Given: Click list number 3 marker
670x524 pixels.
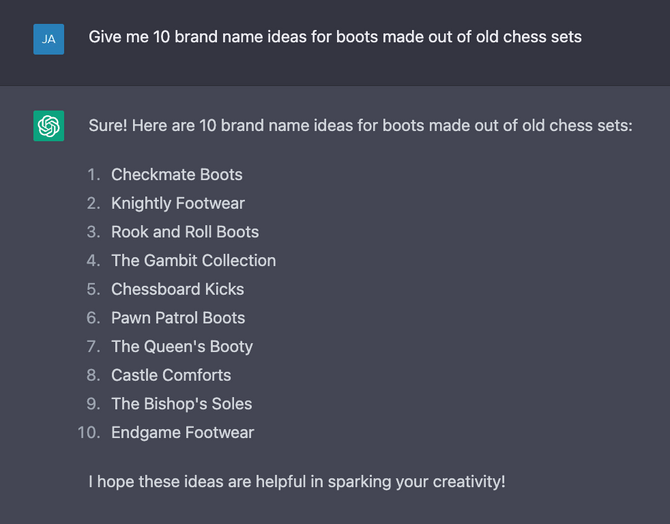Looking at the screenshot, I should click(x=94, y=232).
